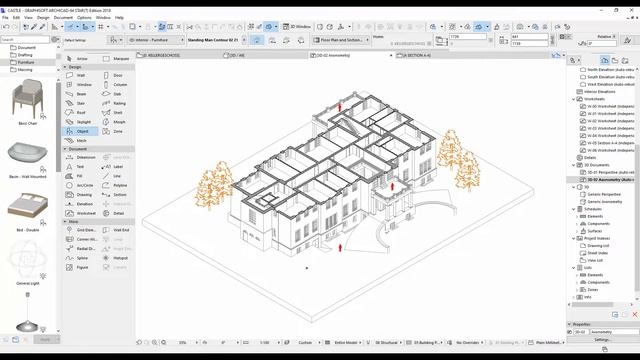Collapse the More toolbox section

click(x=65, y=222)
